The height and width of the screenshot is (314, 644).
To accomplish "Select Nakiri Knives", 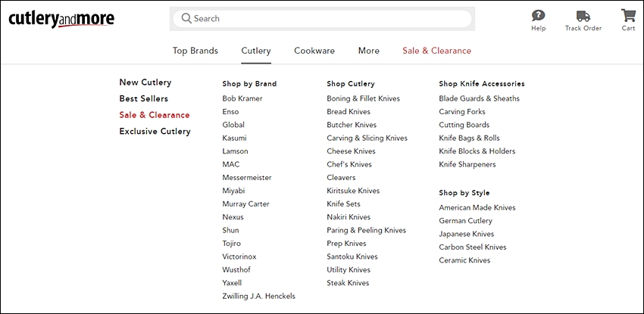I will pyautogui.click(x=349, y=217).
